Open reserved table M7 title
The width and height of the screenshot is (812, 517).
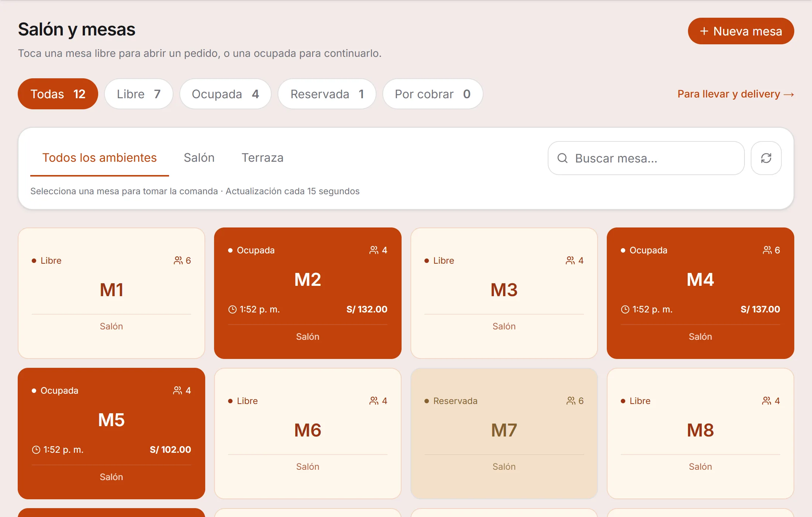click(504, 430)
